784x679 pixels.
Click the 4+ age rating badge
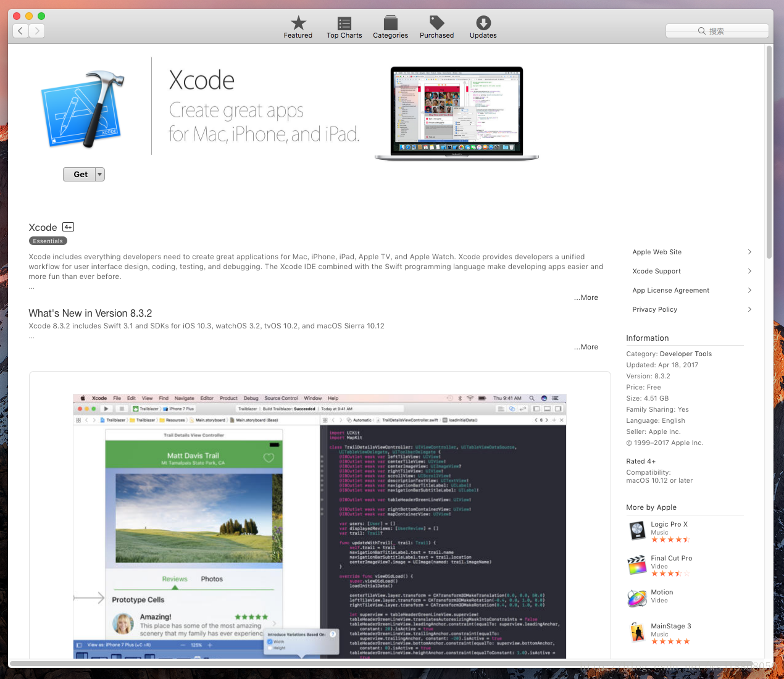(x=68, y=227)
